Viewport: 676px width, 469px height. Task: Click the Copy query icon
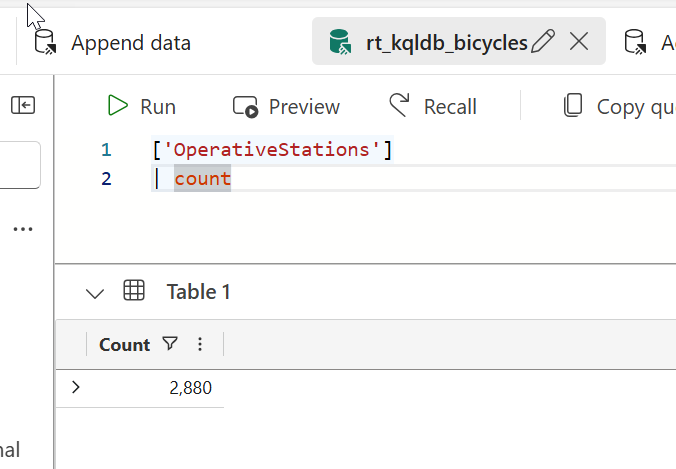tap(573, 106)
